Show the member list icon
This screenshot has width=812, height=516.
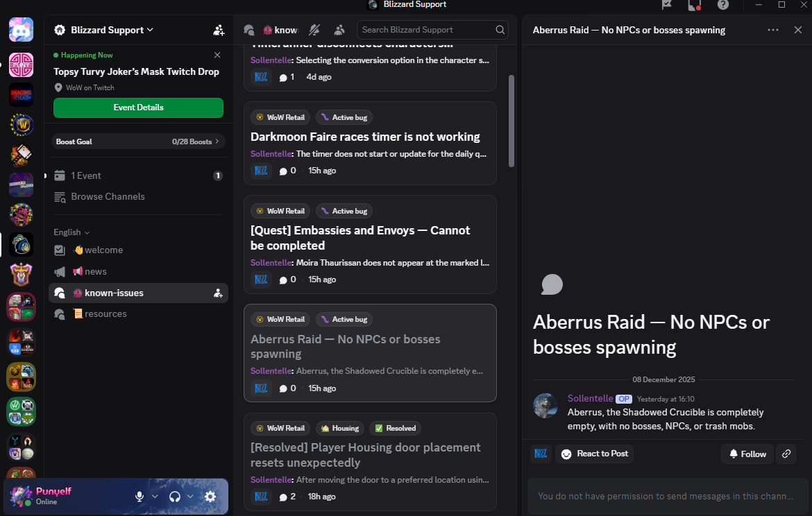(339, 30)
